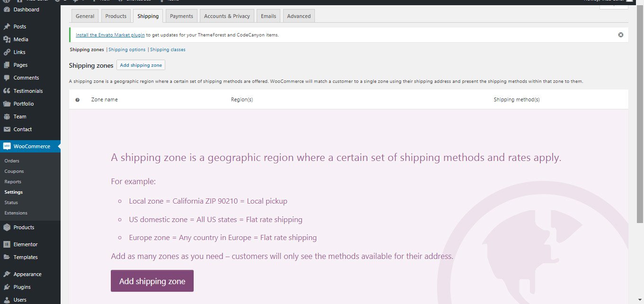Click the Dashboard gauge icon in sidebar
This screenshot has height=304, width=644.
[7, 9]
